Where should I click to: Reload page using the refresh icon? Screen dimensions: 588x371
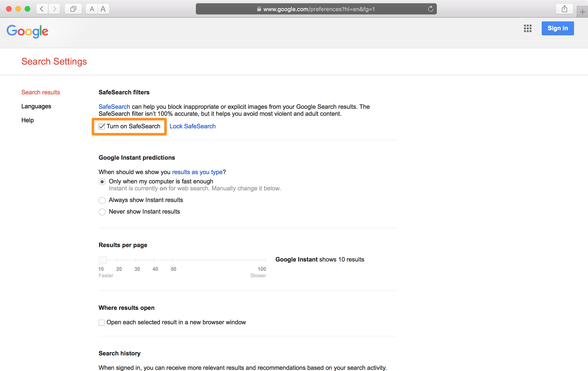tap(431, 9)
